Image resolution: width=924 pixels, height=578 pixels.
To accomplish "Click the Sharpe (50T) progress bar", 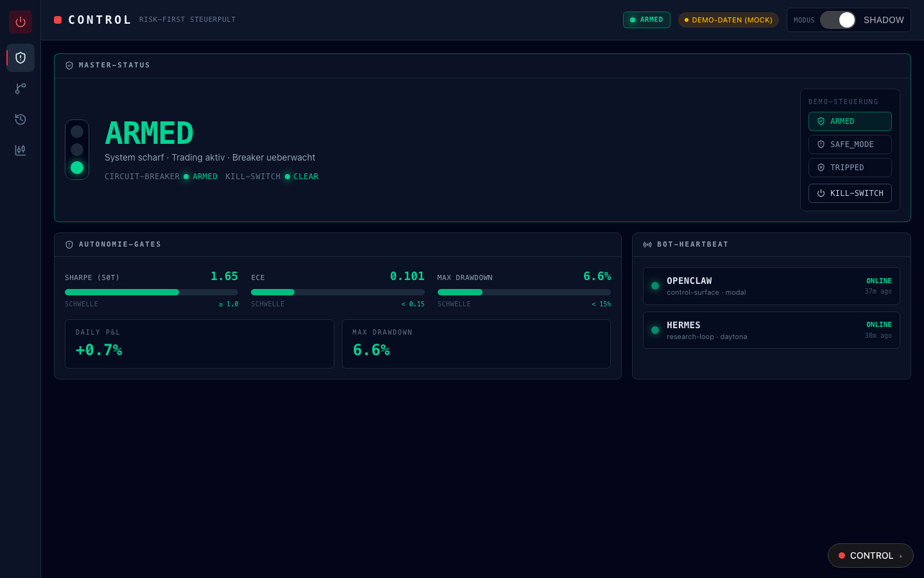I will pyautogui.click(x=151, y=292).
